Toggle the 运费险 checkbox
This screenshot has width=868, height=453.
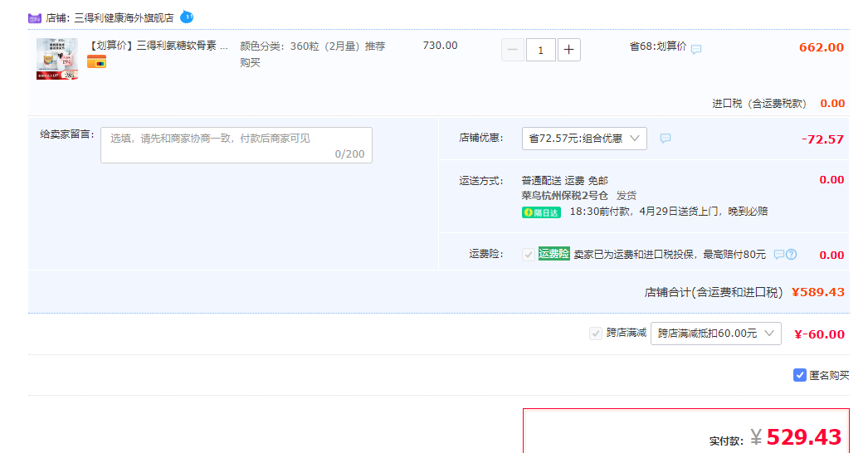528,254
